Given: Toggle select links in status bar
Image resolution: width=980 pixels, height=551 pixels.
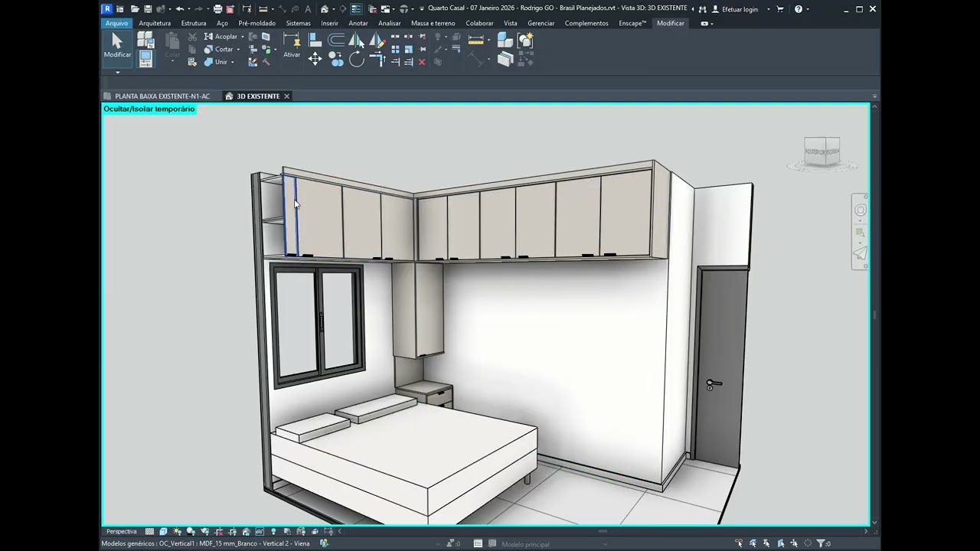Looking at the screenshot, I should [738, 543].
